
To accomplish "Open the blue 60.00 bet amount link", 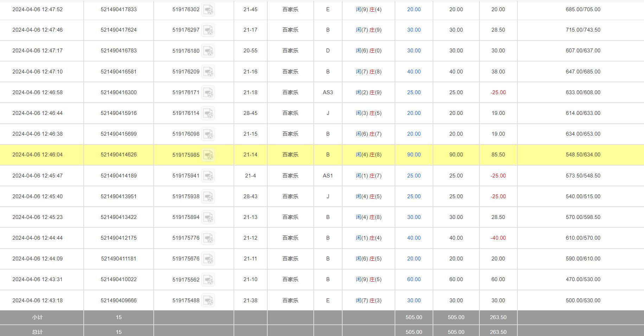I will click(x=414, y=279).
